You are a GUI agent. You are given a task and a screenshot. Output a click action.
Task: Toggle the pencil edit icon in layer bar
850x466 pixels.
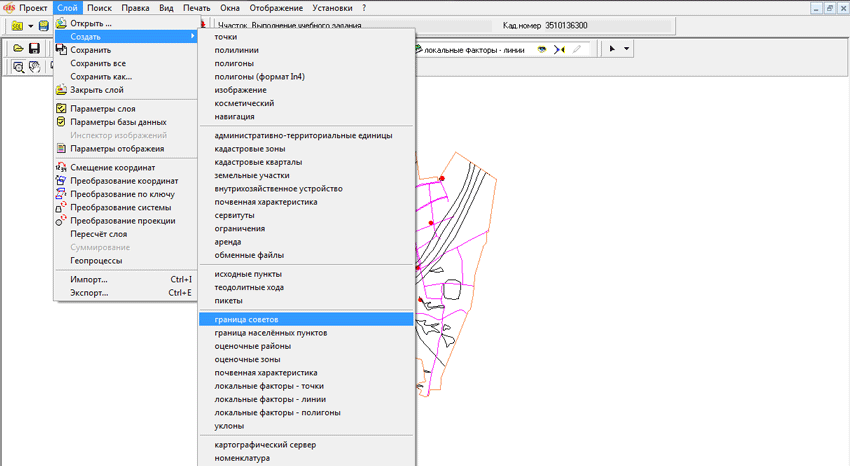577,49
